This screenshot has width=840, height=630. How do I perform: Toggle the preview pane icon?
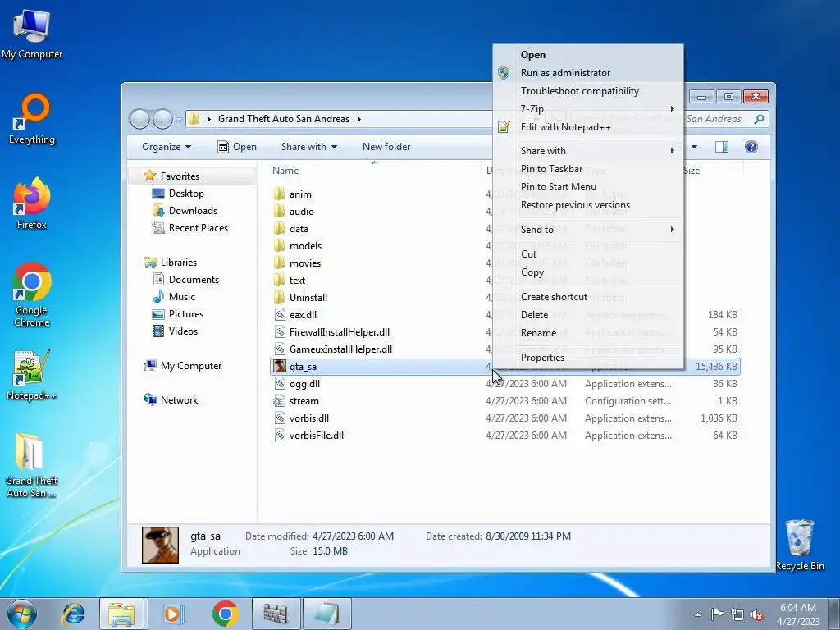722,147
